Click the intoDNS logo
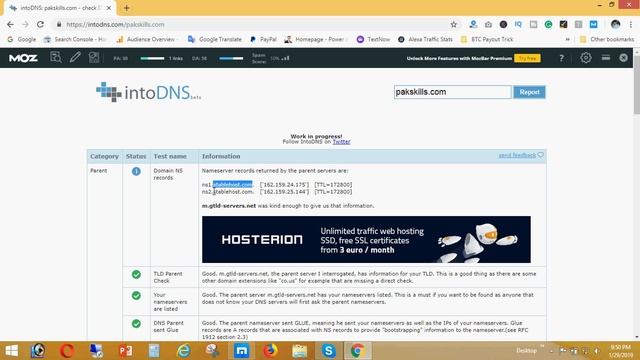This screenshot has width=640, height=360. click(149, 92)
